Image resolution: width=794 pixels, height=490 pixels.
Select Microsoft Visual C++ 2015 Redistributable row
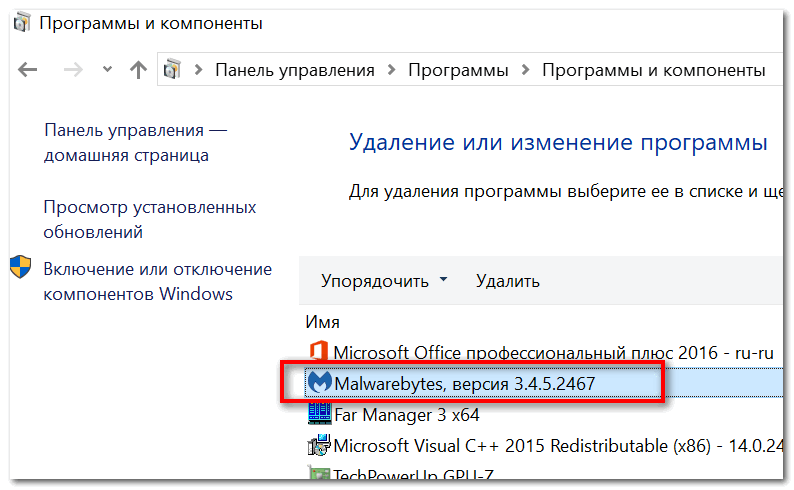[545, 445]
